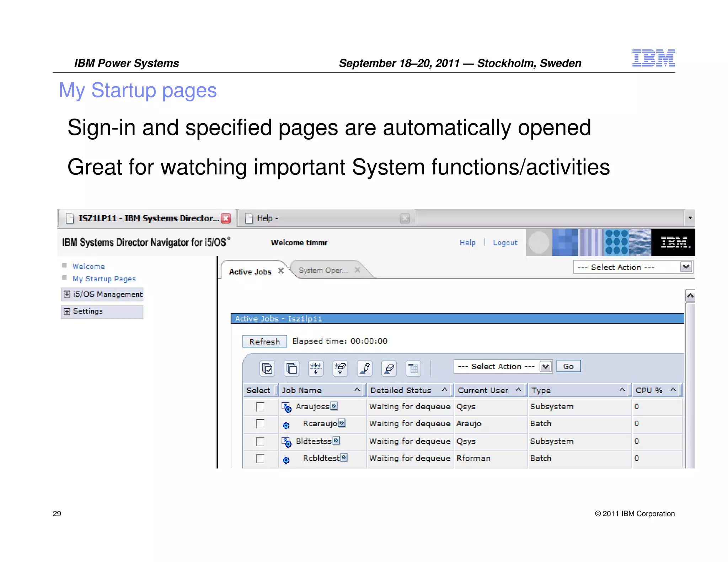
Task: Open the My Startup Pages link
Action: point(104,279)
